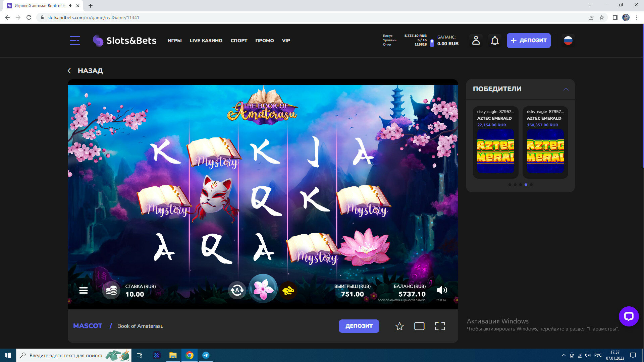Add game to favorites star
Image resolution: width=644 pixels, height=362 pixels.
[399, 326]
